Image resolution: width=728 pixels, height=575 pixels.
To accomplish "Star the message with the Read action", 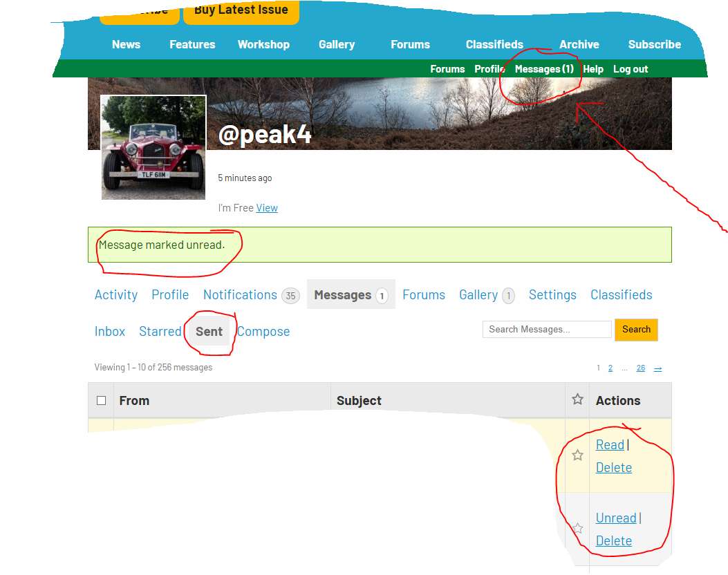I will pyautogui.click(x=577, y=455).
